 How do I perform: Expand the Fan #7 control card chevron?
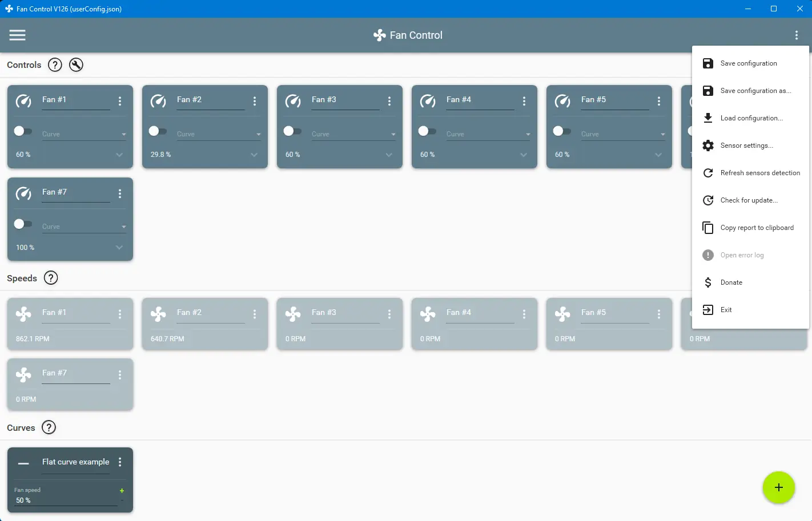[x=119, y=247]
